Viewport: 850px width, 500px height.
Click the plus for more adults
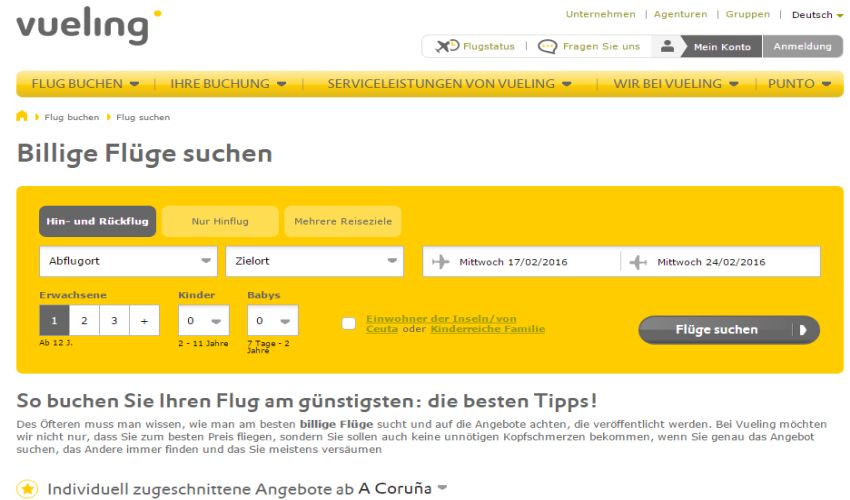coord(144,320)
